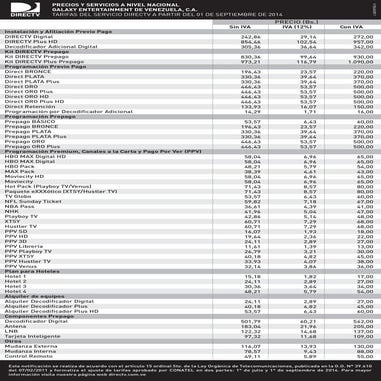Click the 'Otros' section heading

pos(13,342)
